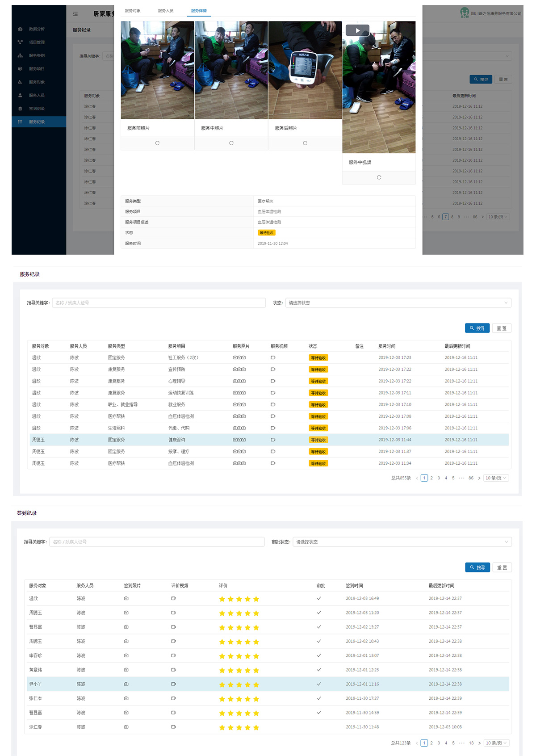Click the rotate icon under 服务后照片
Screen dimensions: 536x756
pos(305,143)
